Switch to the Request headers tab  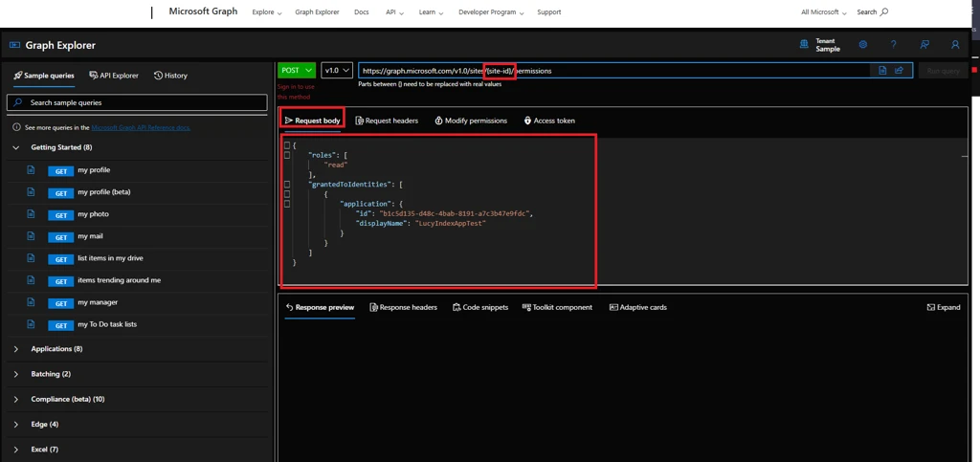coord(387,121)
